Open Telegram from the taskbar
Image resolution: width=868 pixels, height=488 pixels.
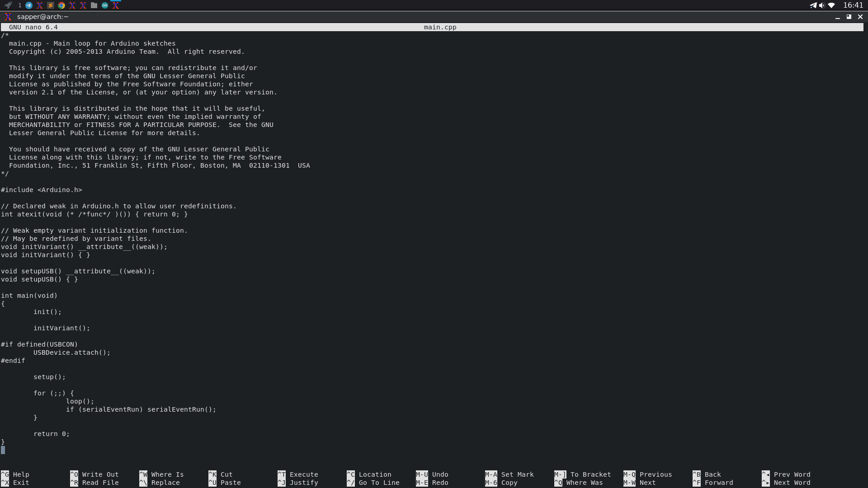pos(29,5)
